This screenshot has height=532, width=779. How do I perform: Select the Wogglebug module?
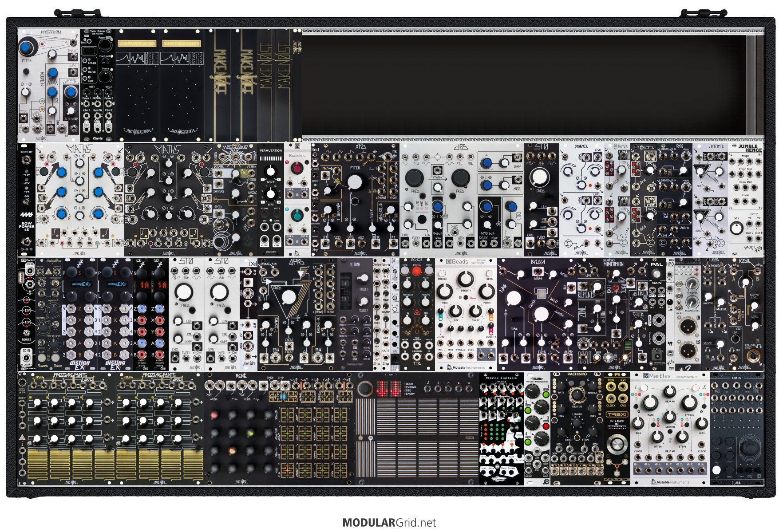tap(235, 199)
